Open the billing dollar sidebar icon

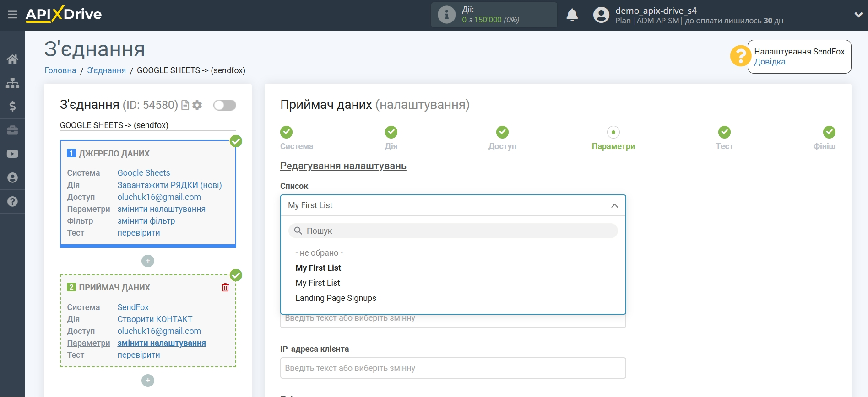point(12,107)
